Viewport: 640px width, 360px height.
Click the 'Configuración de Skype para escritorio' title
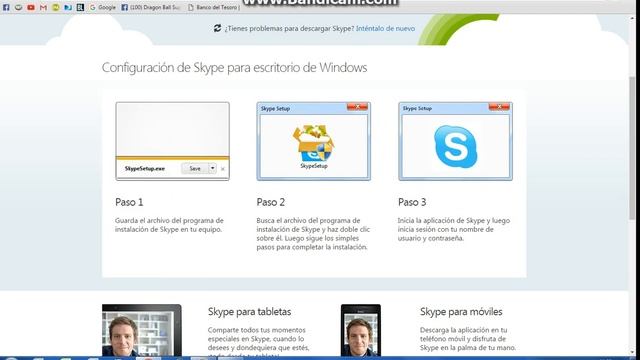click(234, 67)
